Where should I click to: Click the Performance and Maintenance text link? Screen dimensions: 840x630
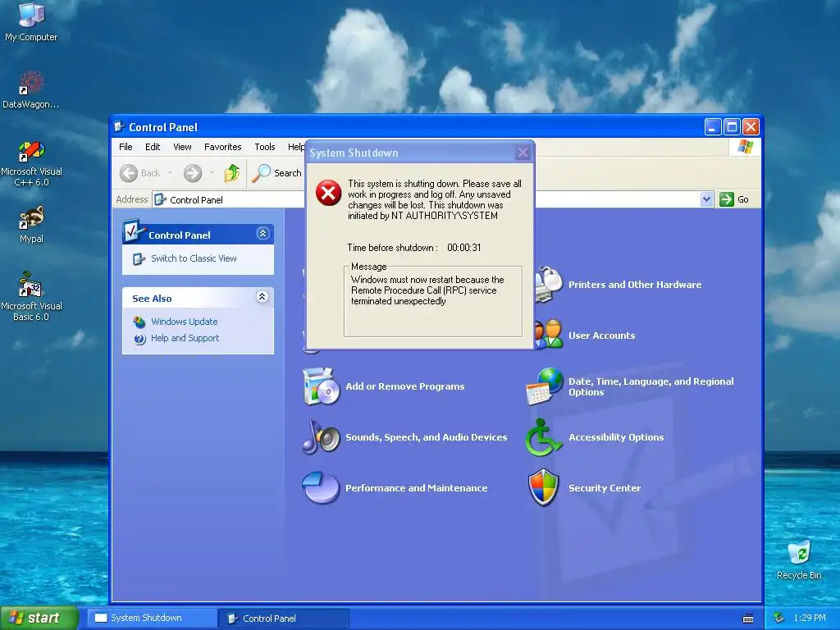click(x=416, y=488)
